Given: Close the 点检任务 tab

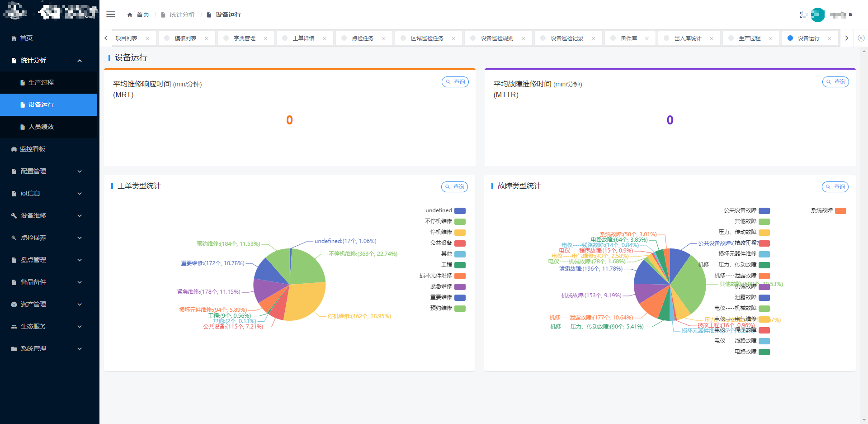Looking at the screenshot, I should click(x=384, y=38).
